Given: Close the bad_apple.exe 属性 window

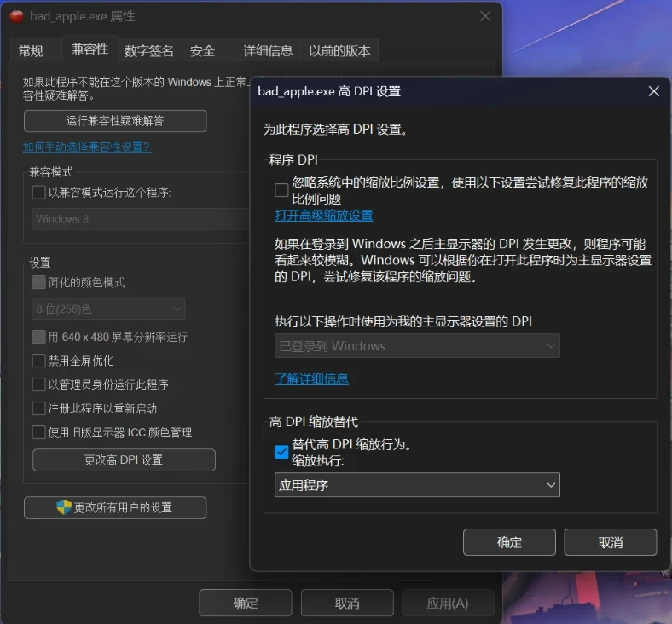Looking at the screenshot, I should tap(485, 16).
